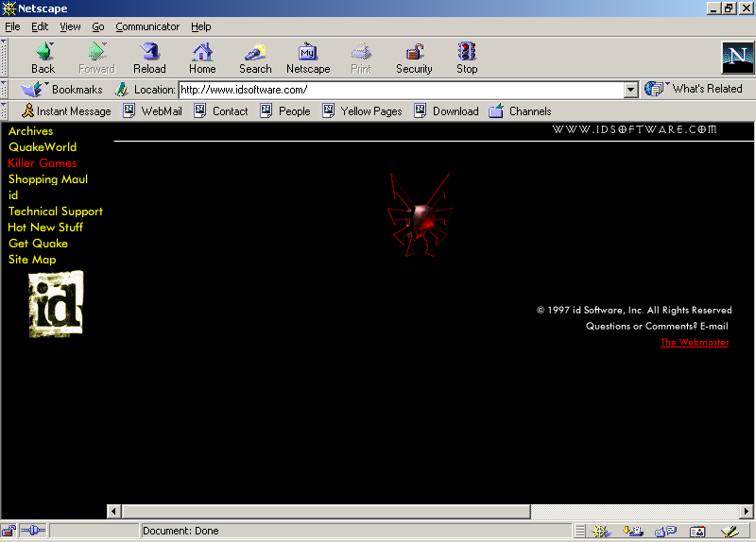Open the Communicator menu

[x=147, y=27]
